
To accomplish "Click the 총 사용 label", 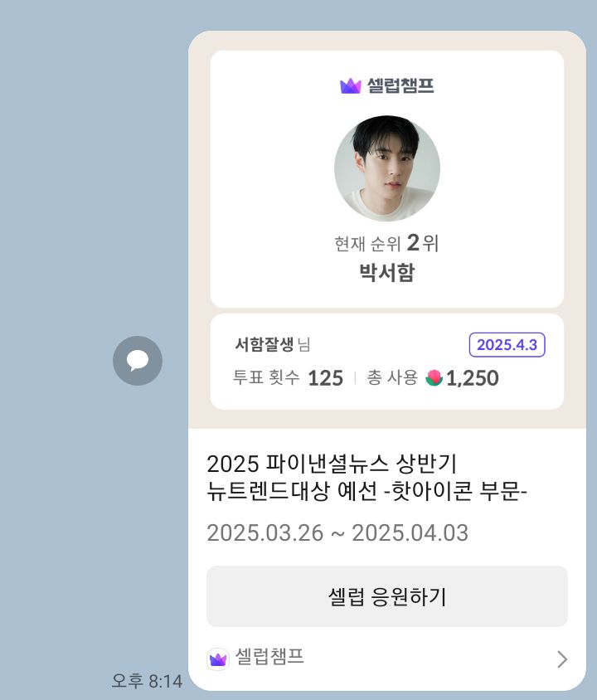I will pyautogui.click(x=392, y=378).
